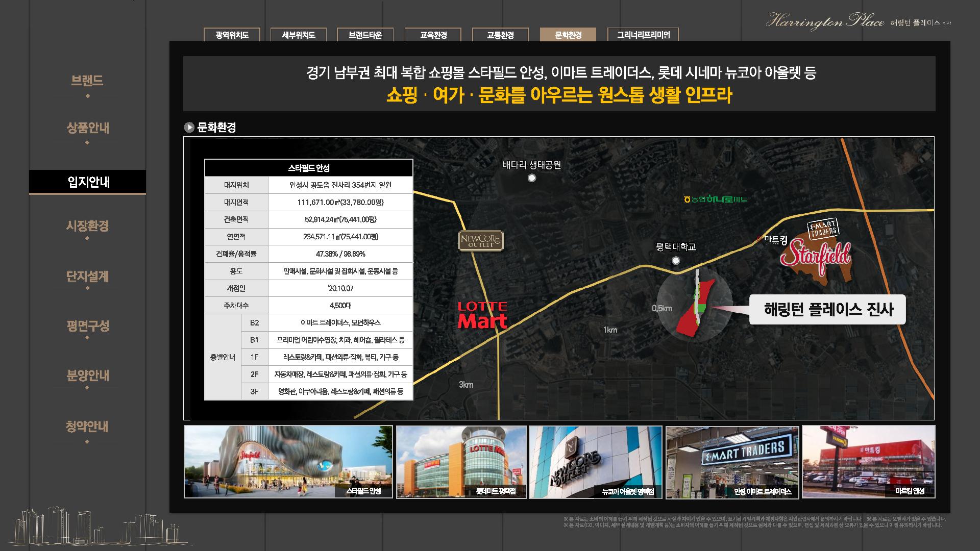The image size is (980, 551).
Task: Click the 문화환경 play arrow icon
Action: tap(189, 128)
